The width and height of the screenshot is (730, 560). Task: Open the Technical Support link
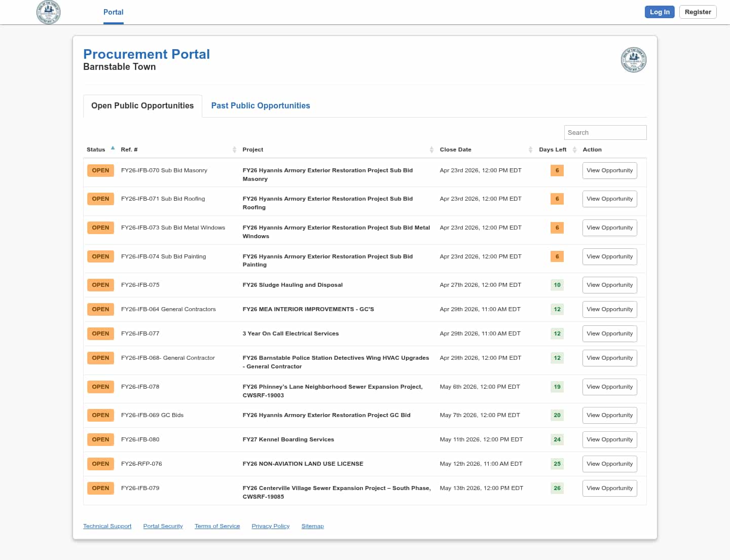pyautogui.click(x=107, y=526)
